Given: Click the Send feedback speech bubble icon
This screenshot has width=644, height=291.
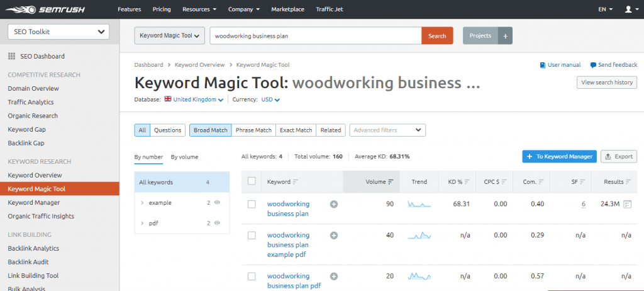Looking at the screenshot, I should pyautogui.click(x=593, y=65).
